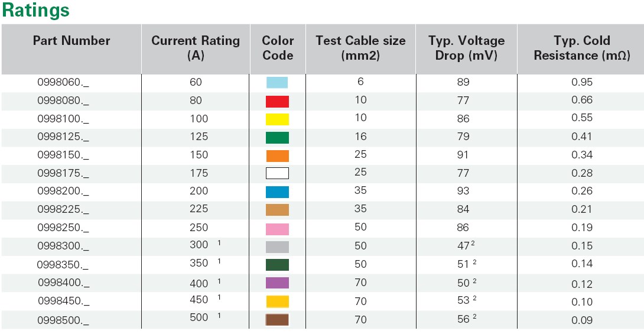Screen dimensions: 644x334
Task: Click the pink color code swatch
Action: pyautogui.click(x=277, y=228)
